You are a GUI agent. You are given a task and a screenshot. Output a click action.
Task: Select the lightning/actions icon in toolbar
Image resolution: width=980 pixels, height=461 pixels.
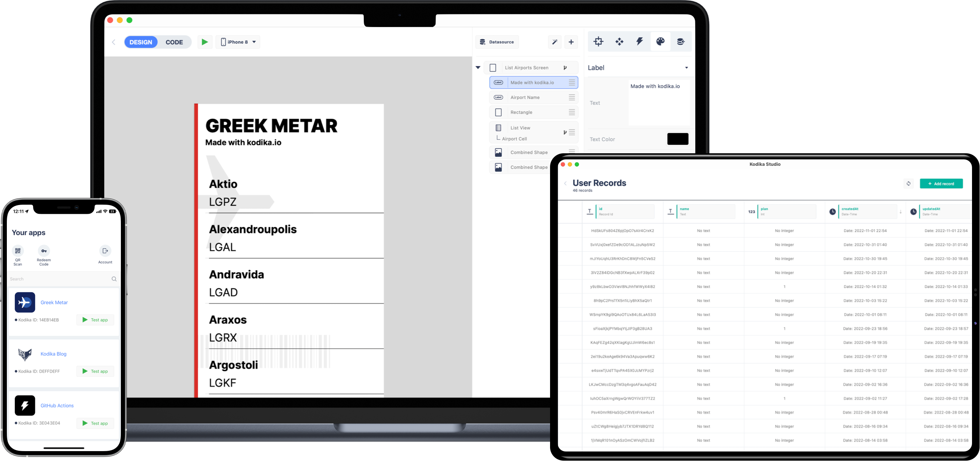pyautogui.click(x=639, y=41)
